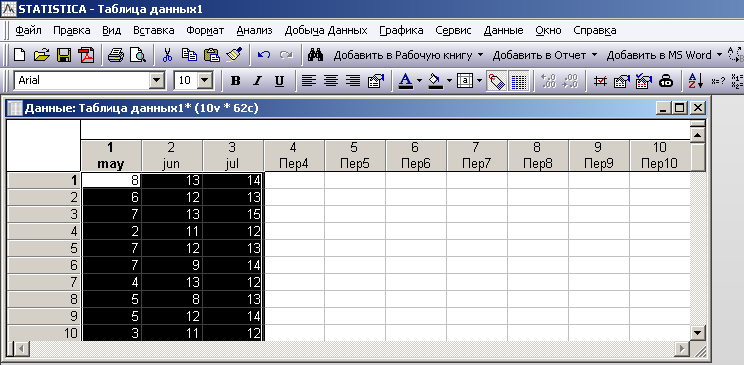This screenshot has height=365, width=744.
Task: Toggle the text labels tag button
Action: (496, 82)
